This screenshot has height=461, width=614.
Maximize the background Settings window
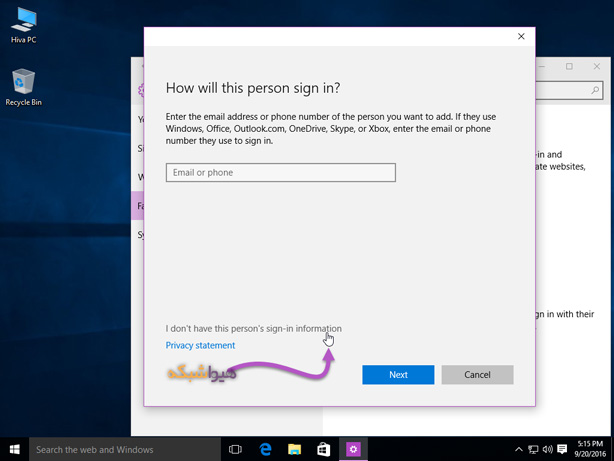[569, 67]
